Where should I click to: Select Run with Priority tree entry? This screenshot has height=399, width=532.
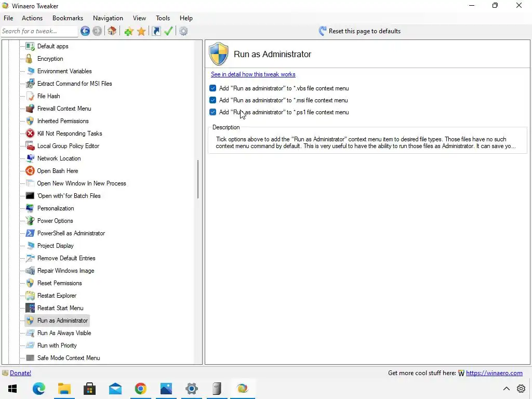pyautogui.click(x=57, y=345)
